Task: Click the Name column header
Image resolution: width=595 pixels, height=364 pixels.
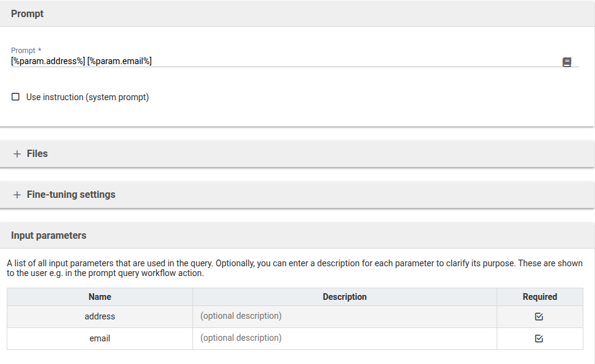Action: [x=100, y=297]
